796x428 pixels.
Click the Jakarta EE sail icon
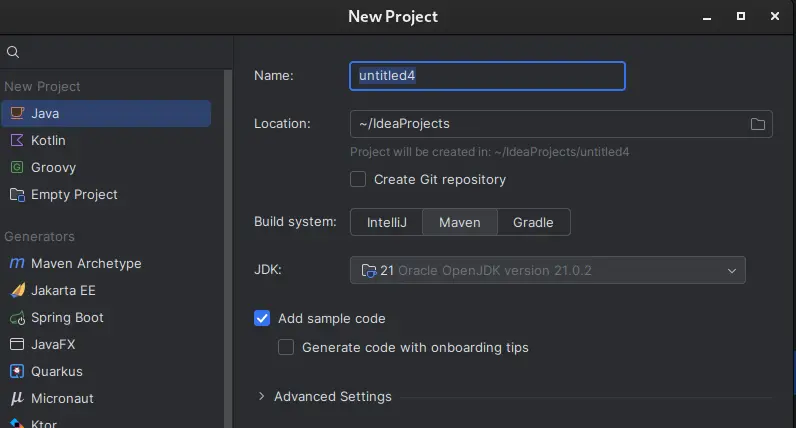[x=17, y=290]
